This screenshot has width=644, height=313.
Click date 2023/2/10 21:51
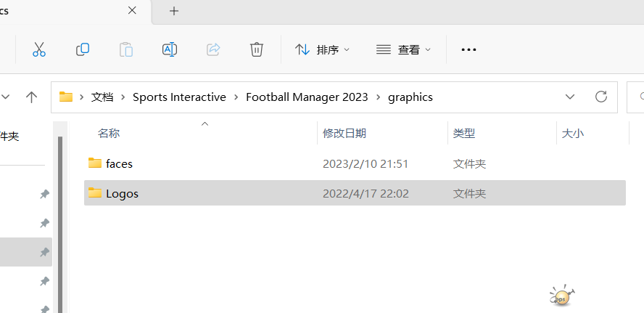tap(366, 164)
